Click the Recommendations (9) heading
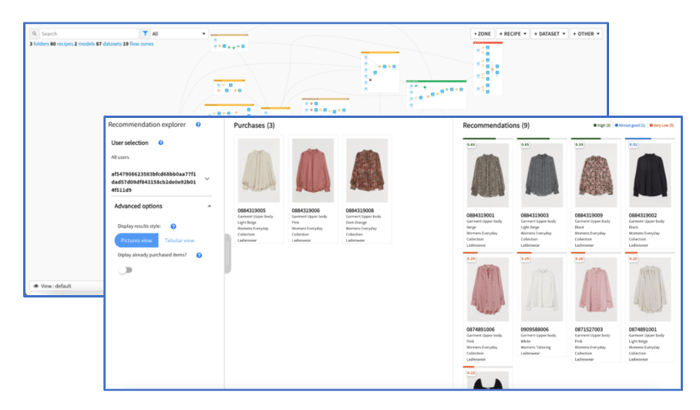 click(x=496, y=126)
